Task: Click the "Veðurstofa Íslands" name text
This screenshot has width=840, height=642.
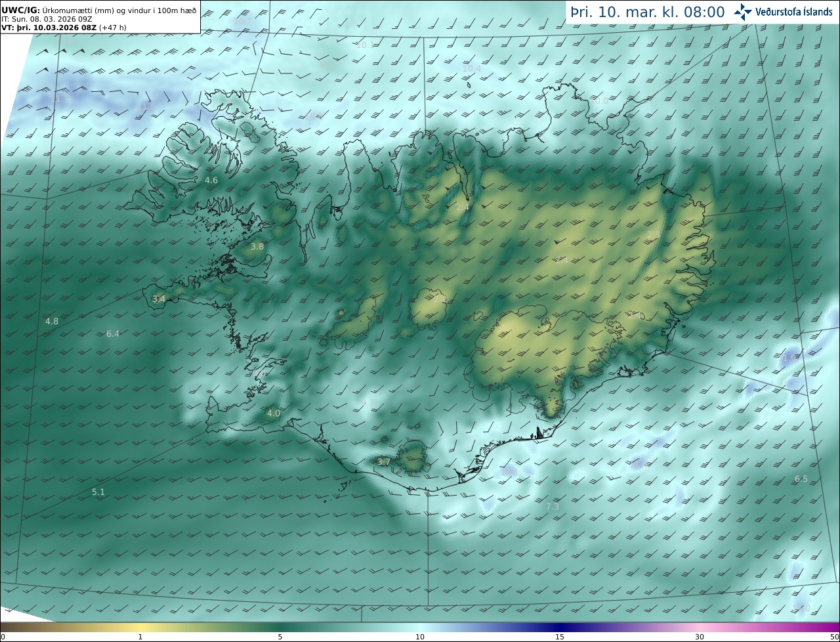Action: pos(793,12)
